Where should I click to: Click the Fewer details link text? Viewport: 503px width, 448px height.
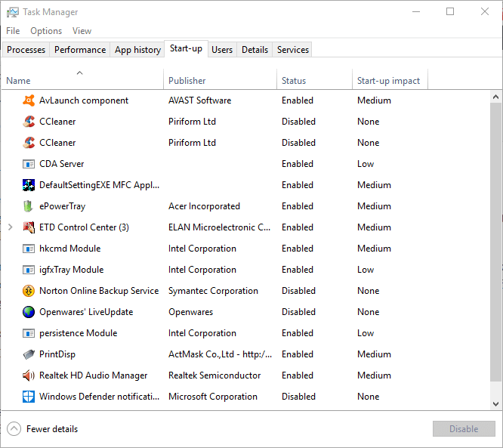[x=52, y=429]
